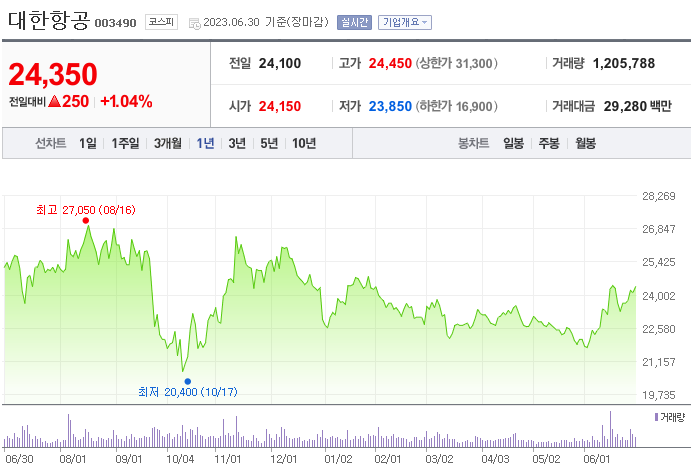Switch to the 일봉 candle chart
This screenshot has width=691, height=476.
513,143
